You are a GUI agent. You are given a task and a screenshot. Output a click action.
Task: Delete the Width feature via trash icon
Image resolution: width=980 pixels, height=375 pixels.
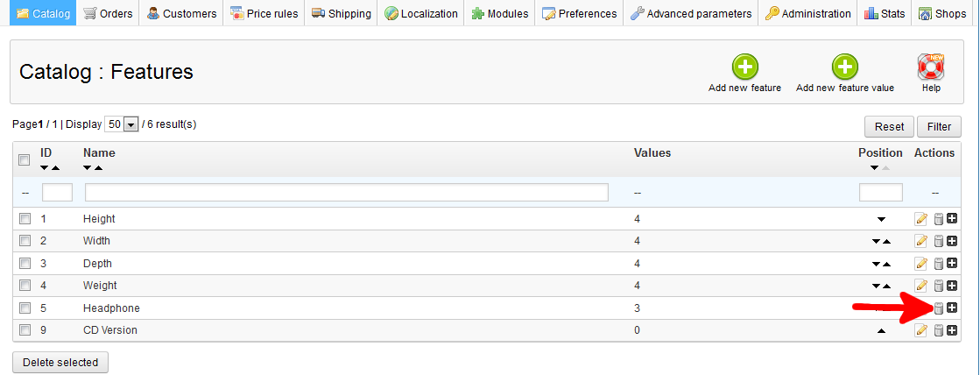click(937, 241)
